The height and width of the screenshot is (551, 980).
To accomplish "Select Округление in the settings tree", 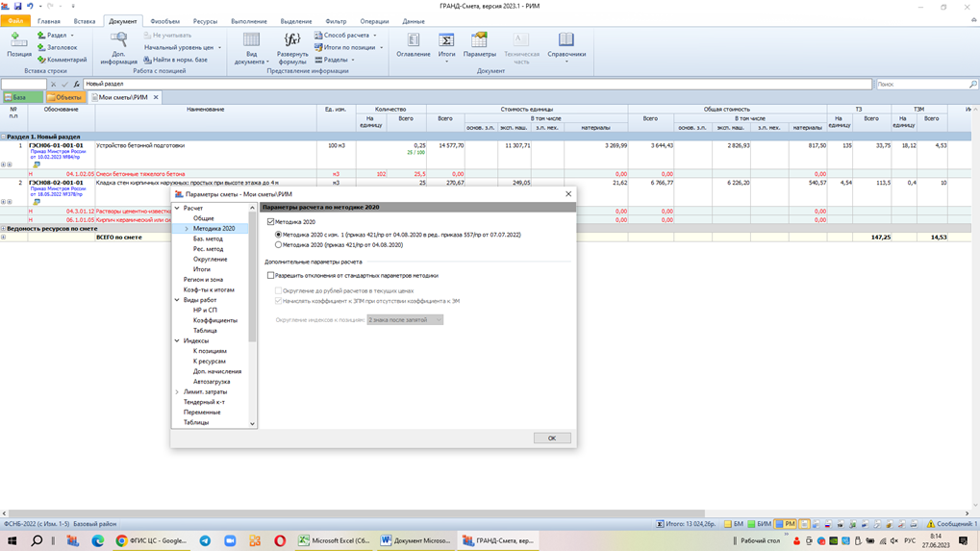I will click(210, 260).
